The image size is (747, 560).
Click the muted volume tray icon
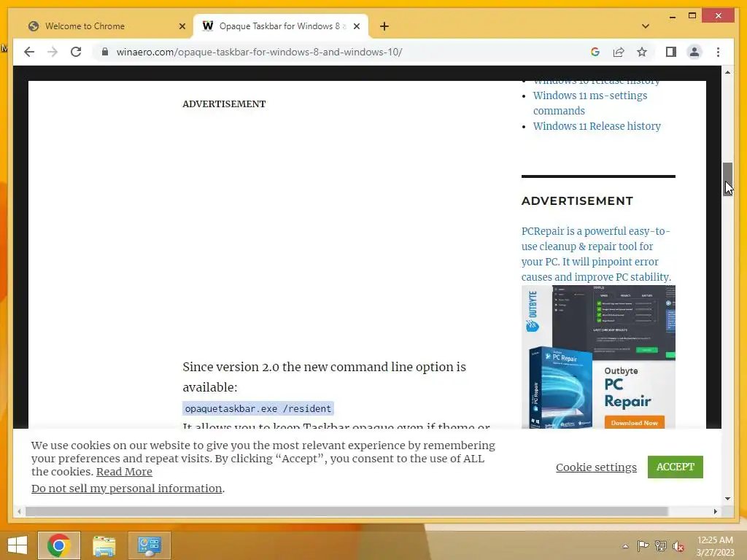point(678,545)
